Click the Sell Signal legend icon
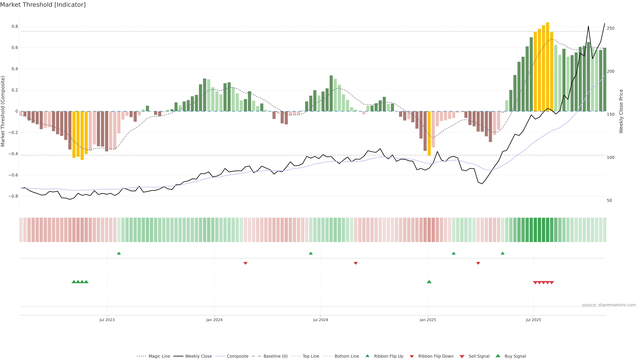Viewport: 644px width, 362px height. tap(462, 356)
